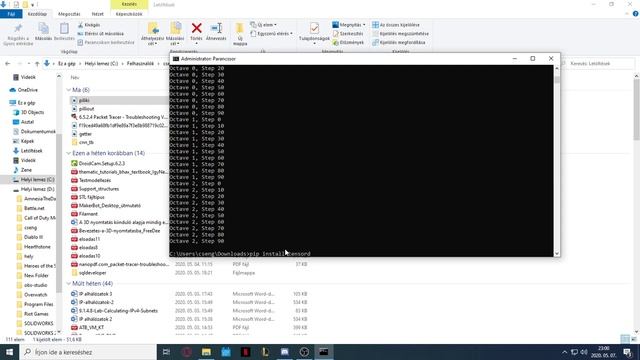Screen dimensions: 640x360
Task: Click Előzmények history in the ribbon
Action: (348, 42)
